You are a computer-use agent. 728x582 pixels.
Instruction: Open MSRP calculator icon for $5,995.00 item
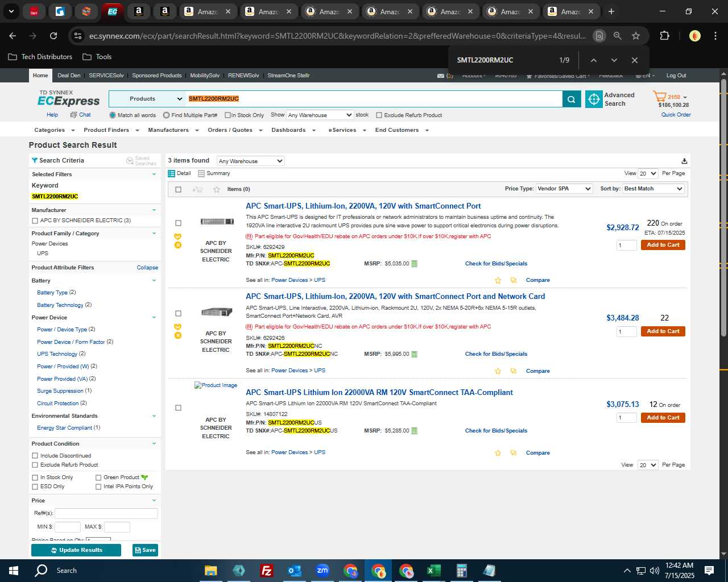tap(414, 354)
